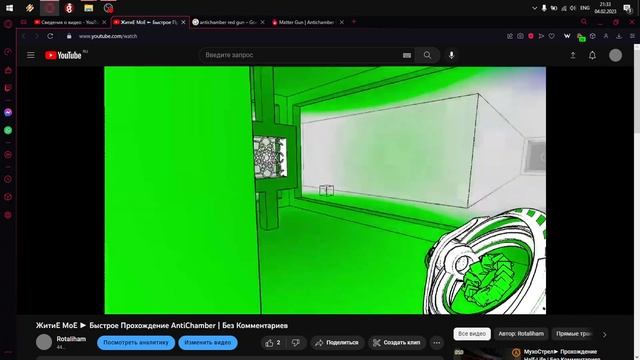Click 'Посмотреть аналитику' button
640x360 pixels.
pos(136,342)
